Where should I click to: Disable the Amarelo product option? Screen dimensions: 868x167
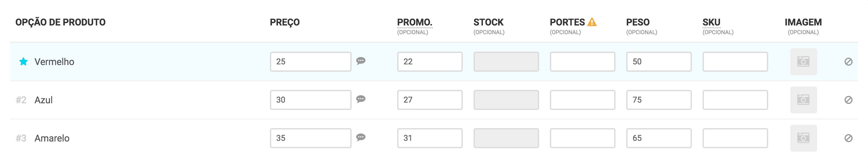(848, 138)
